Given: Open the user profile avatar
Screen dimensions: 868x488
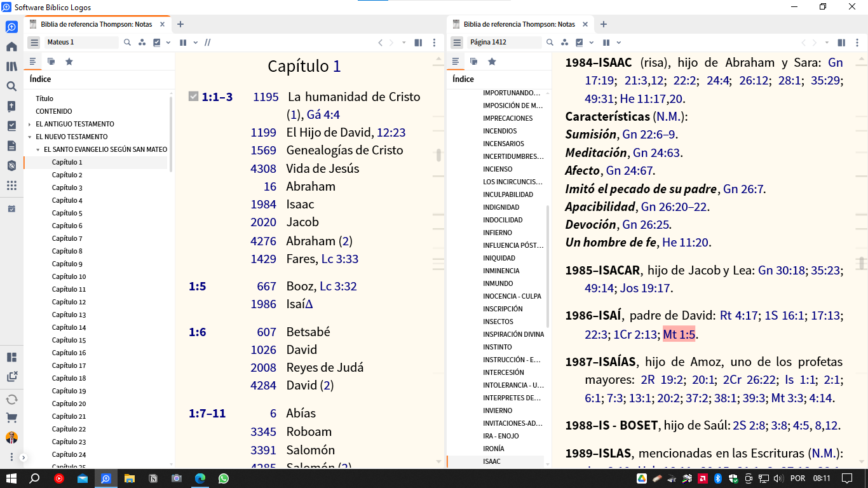Looking at the screenshot, I should coord(11,438).
